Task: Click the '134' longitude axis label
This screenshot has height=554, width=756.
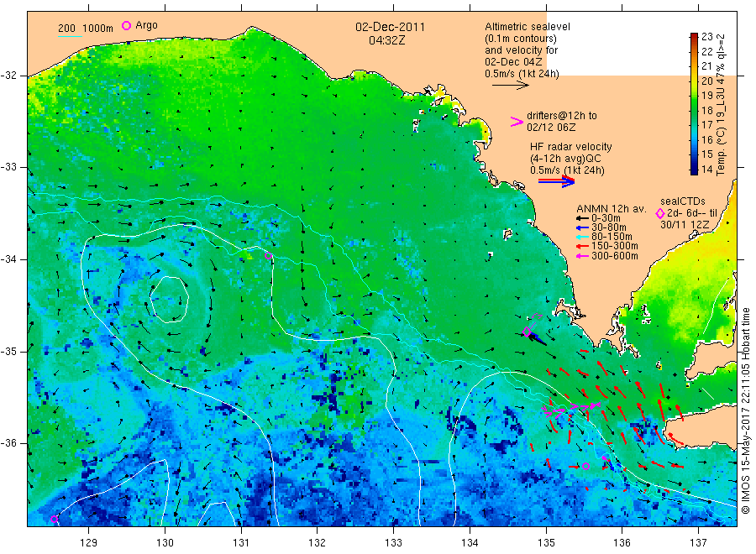Action: [470, 543]
